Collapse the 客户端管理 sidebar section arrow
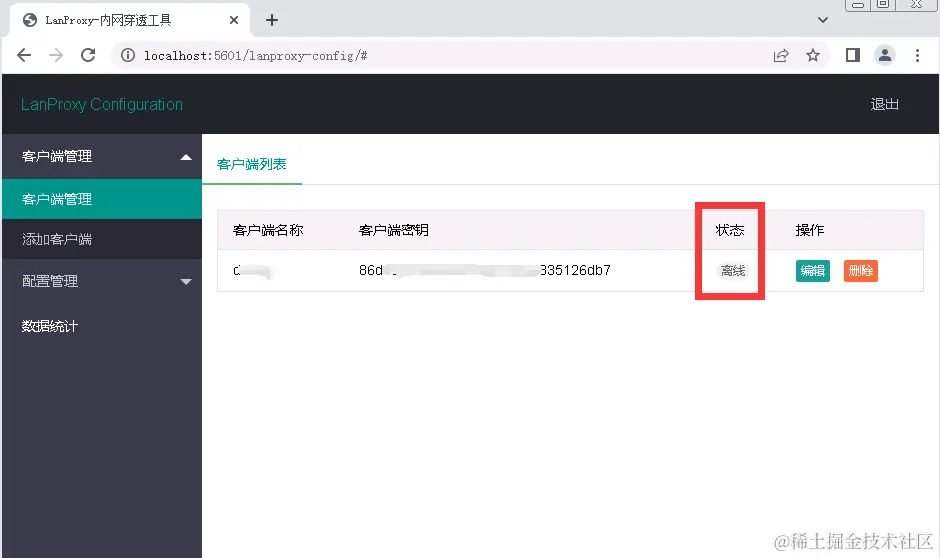This screenshot has width=940, height=558. click(186, 157)
